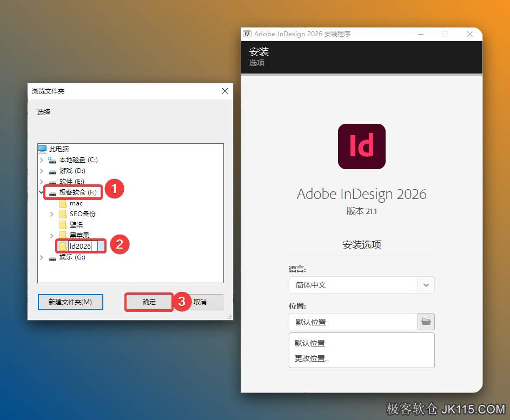The width and height of the screenshot is (510, 420).
Task: Close the InDesign 2026 installer window
Action: [x=469, y=34]
